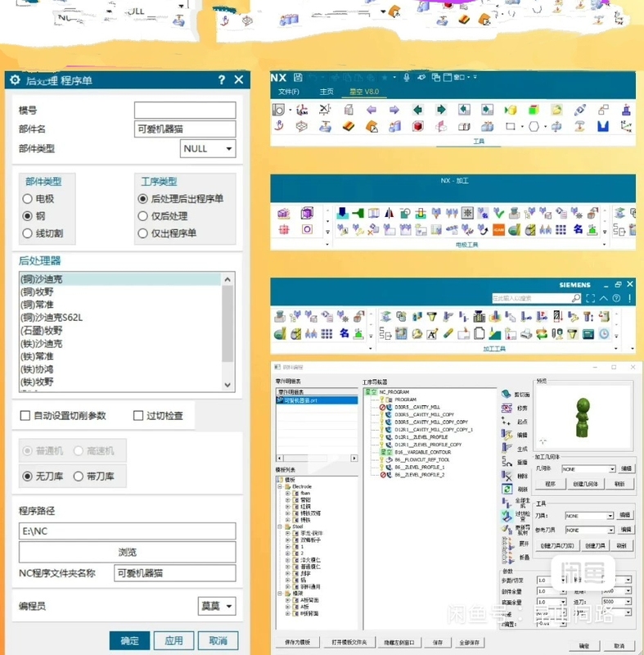Viewport: 644px width, 655px height.
Task: Open the 窗口 menu in the NX title bar
Action: coord(461,77)
